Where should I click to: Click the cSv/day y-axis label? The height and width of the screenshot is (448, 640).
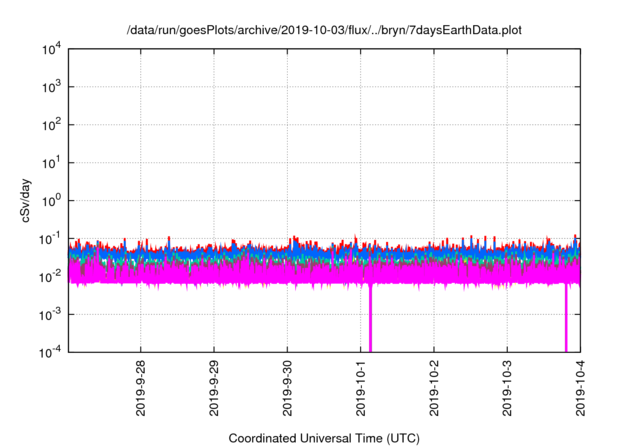pyautogui.click(x=25, y=200)
